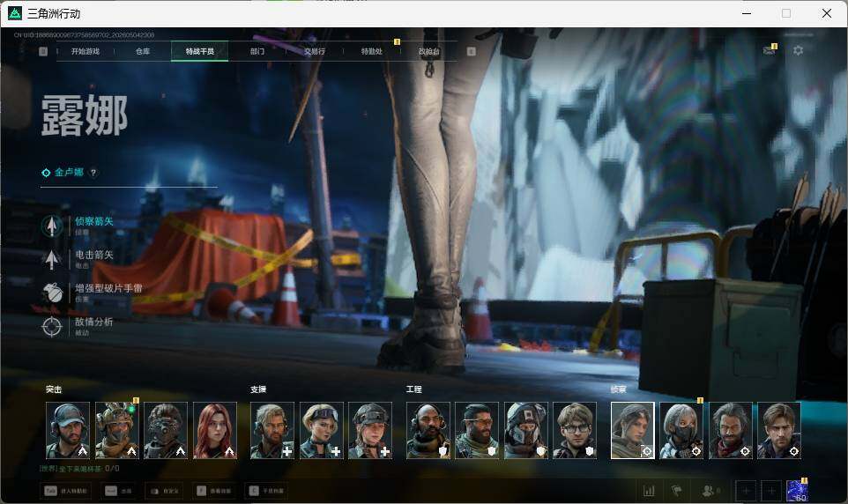848x504 pixels.
Task: Select the 特战干员 tab
Action: [199, 51]
